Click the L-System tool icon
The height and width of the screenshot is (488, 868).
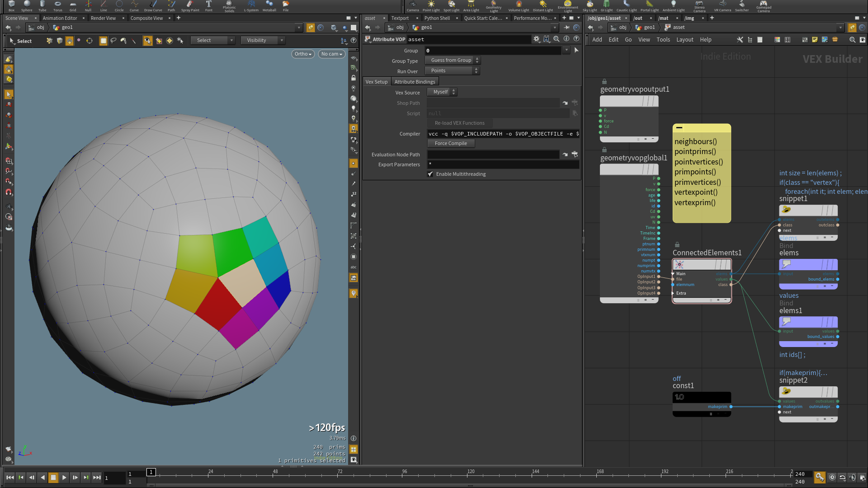point(250,4)
